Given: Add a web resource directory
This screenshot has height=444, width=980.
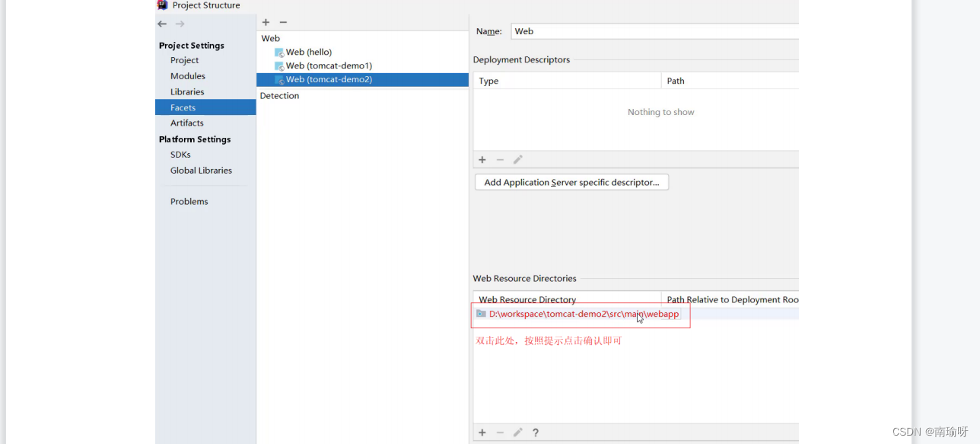Looking at the screenshot, I should pos(482,433).
